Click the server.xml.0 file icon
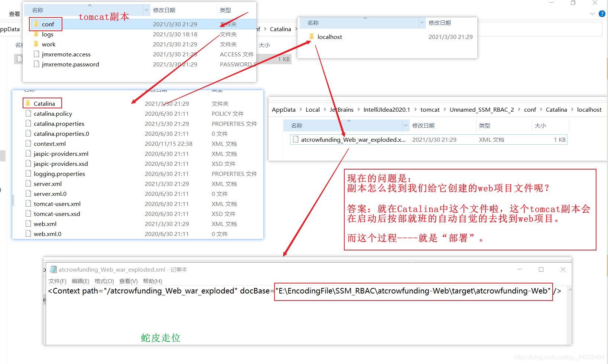The width and height of the screenshot is (608, 364). [x=28, y=194]
